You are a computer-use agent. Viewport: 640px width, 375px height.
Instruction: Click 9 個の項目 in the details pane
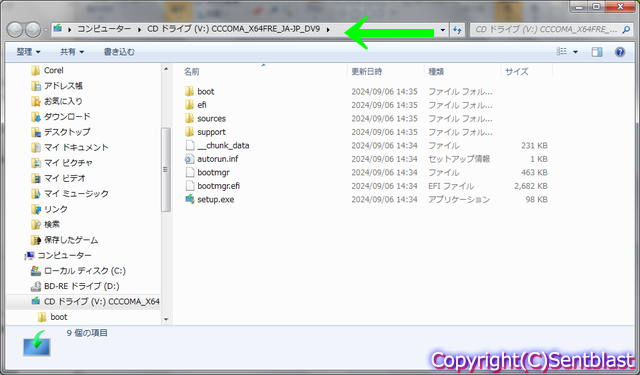click(87, 333)
